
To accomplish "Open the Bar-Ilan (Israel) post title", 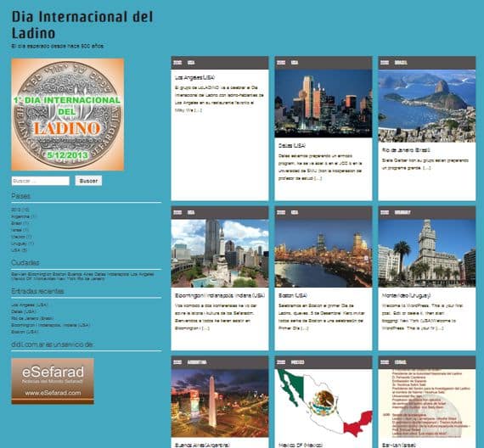I will (399, 445).
